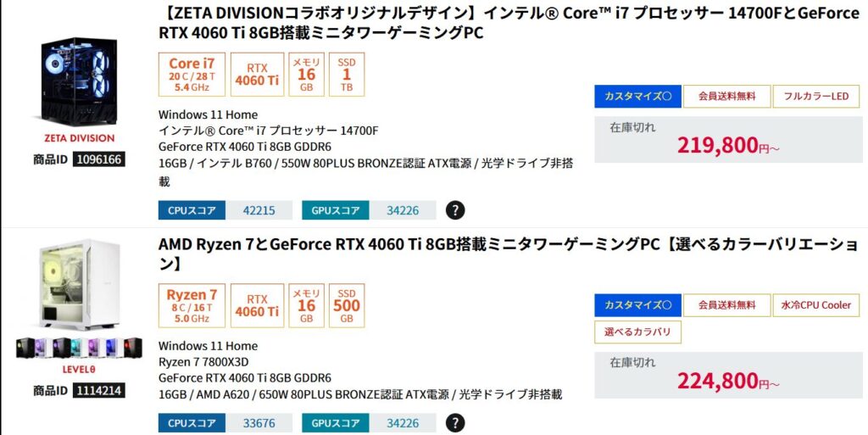Open ZETA DIVISION PC product image
Viewport: 868px width, 435px height.
pyautogui.click(x=80, y=82)
